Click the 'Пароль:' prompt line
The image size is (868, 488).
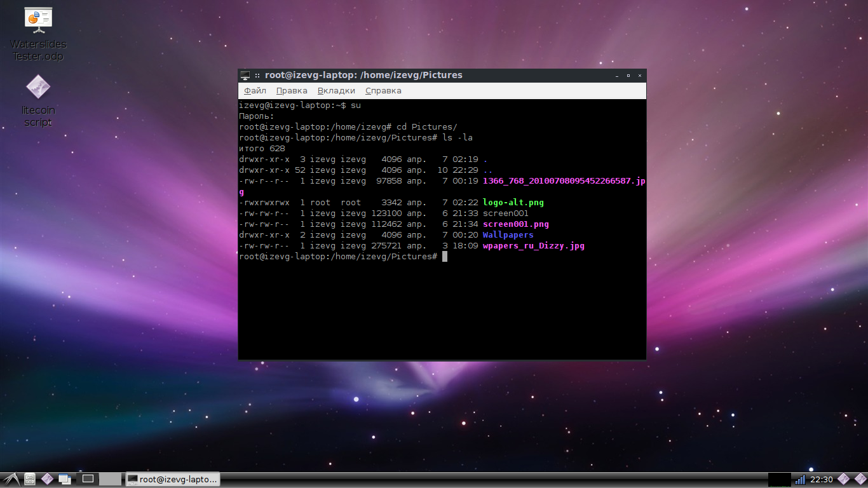pos(257,116)
